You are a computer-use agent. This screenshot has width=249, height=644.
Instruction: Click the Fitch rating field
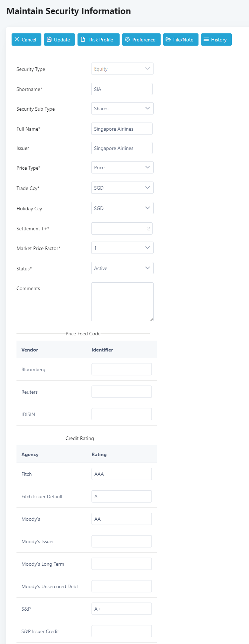coord(121,474)
